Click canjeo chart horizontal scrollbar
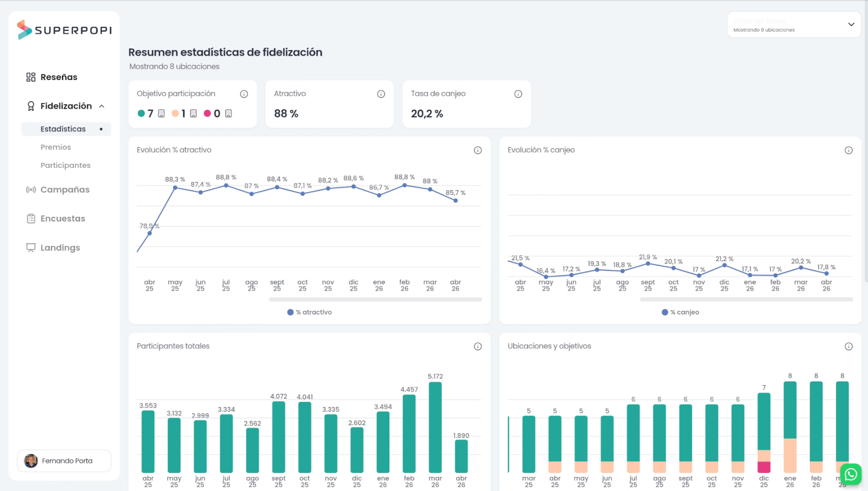868x491 pixels. tap(746, 300)
